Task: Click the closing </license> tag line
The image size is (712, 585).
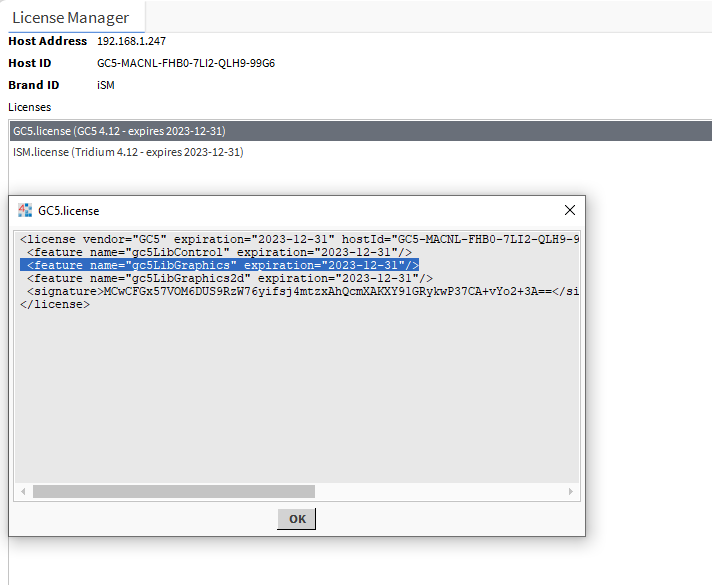Action: 55,304
